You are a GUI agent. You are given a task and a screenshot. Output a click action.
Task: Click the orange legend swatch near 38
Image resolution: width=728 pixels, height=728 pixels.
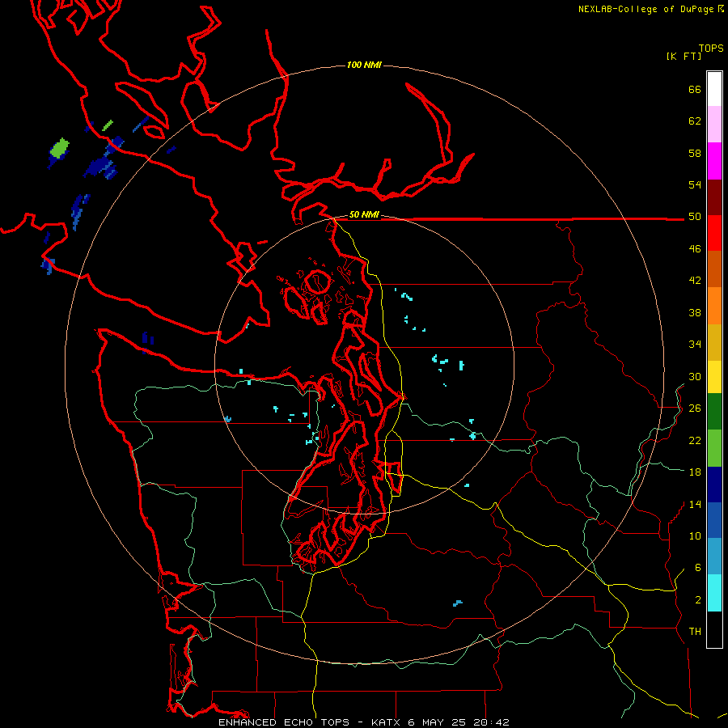pyautogui.click(x=714, y=306)
